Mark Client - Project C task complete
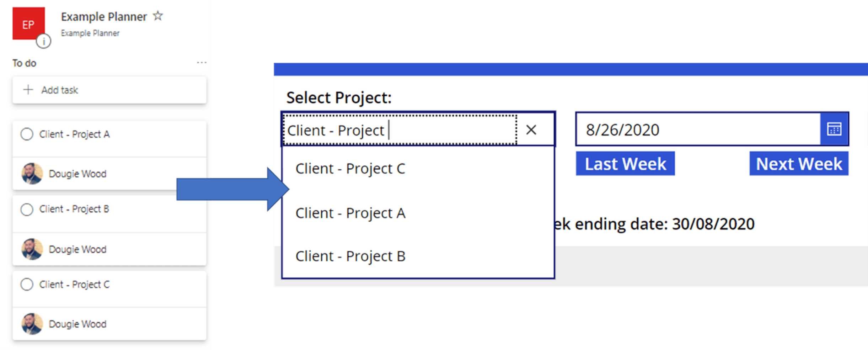868x350 pixels. coord(27,285)
